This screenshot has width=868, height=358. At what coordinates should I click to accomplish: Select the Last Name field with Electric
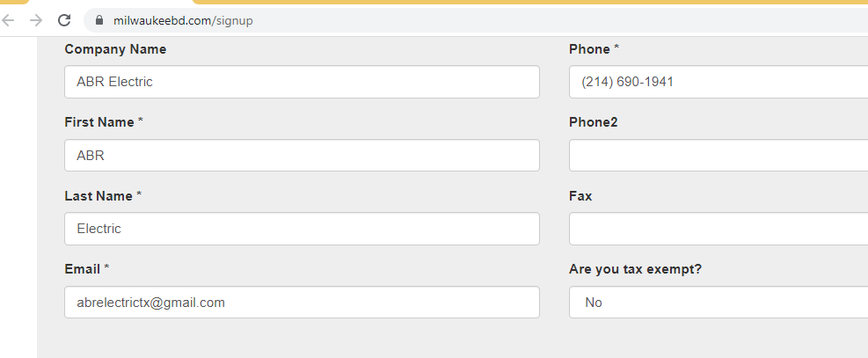[x=302, y=229]
